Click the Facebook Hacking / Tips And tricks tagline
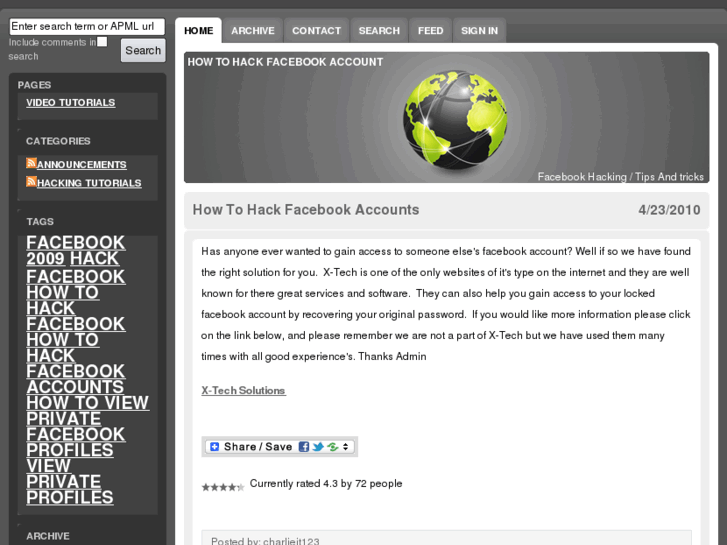The image size is (727, 545). pyautogui.click(x=620, y=177)
